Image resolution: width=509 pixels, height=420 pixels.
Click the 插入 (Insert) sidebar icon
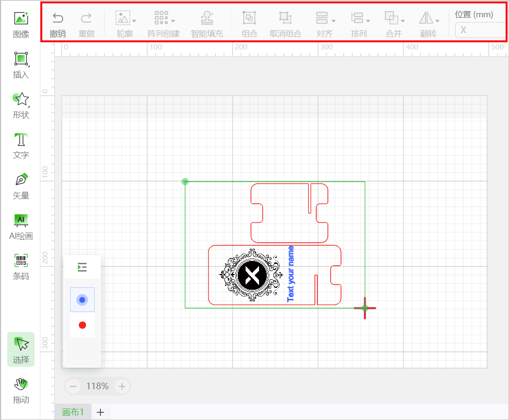pyautogui.click(x=21, y=65)
